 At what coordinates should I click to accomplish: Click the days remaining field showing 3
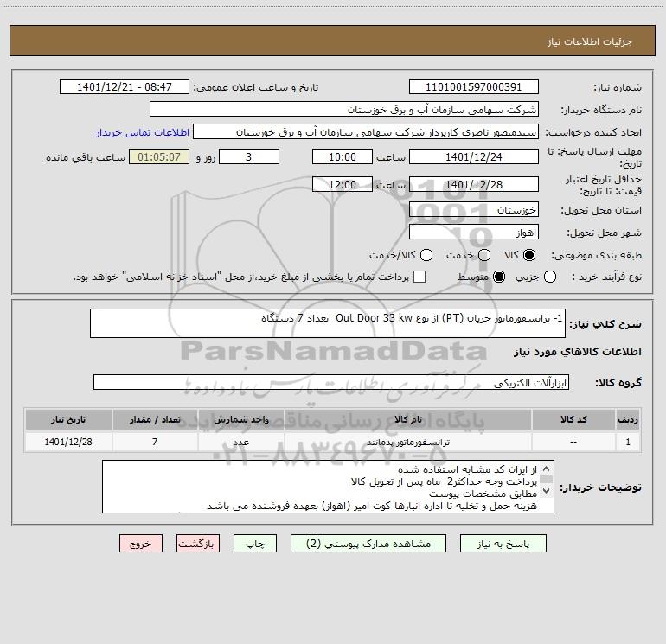pyautogui.click(x=249, y=157)
